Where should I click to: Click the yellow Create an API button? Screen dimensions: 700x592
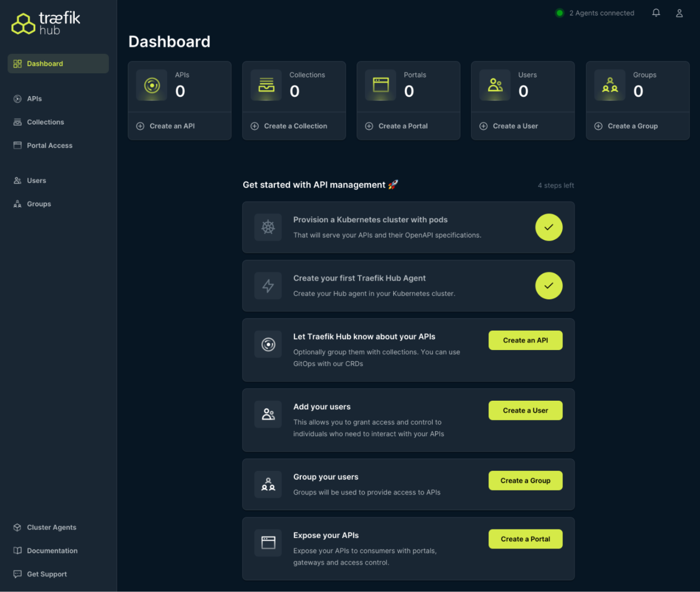tap(525, 340)
